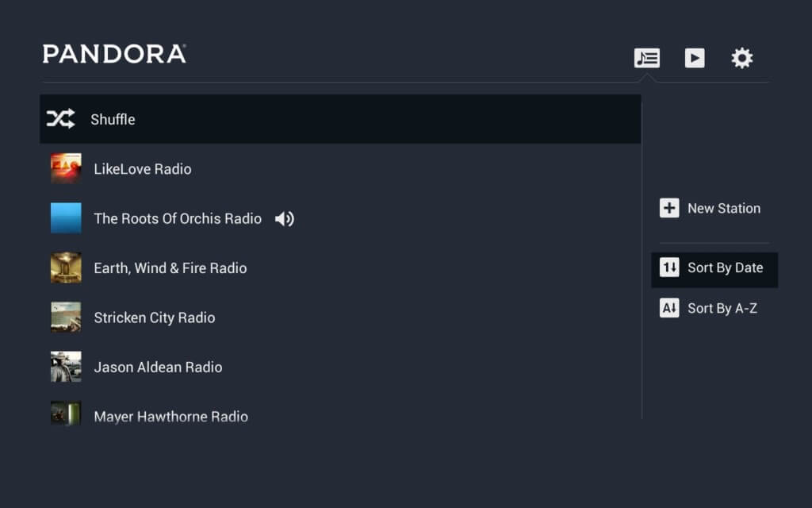Screen dimensions: 812x508
Task: Select Stricken City Radio album art
Action: (66, 317)
